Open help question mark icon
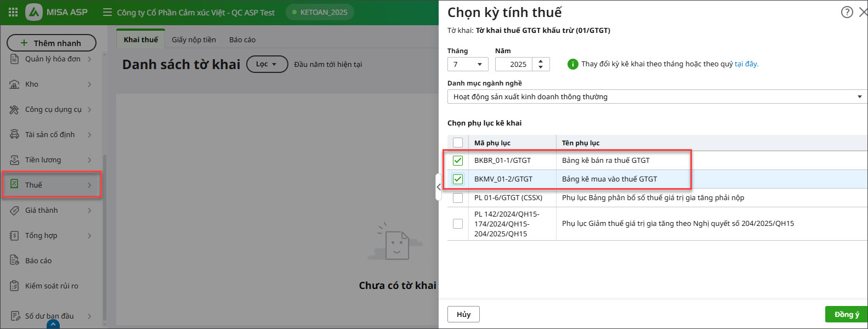Image resolution: width=868 pixels, height=329 pixels. 847,12
